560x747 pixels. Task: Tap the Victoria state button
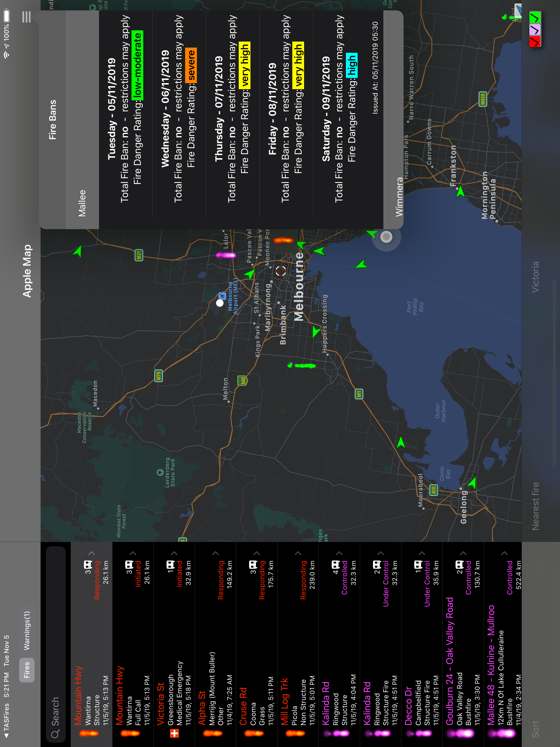535,277
